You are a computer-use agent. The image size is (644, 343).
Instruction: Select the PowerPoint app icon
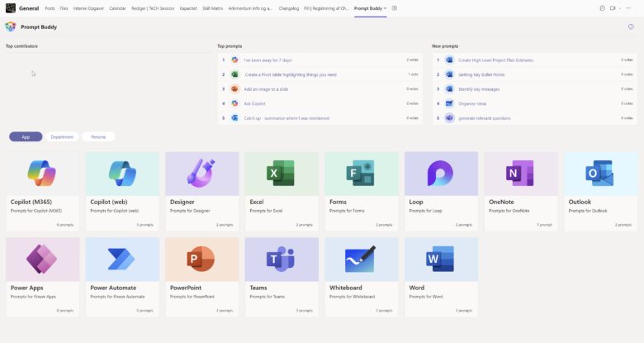(201, 259)
